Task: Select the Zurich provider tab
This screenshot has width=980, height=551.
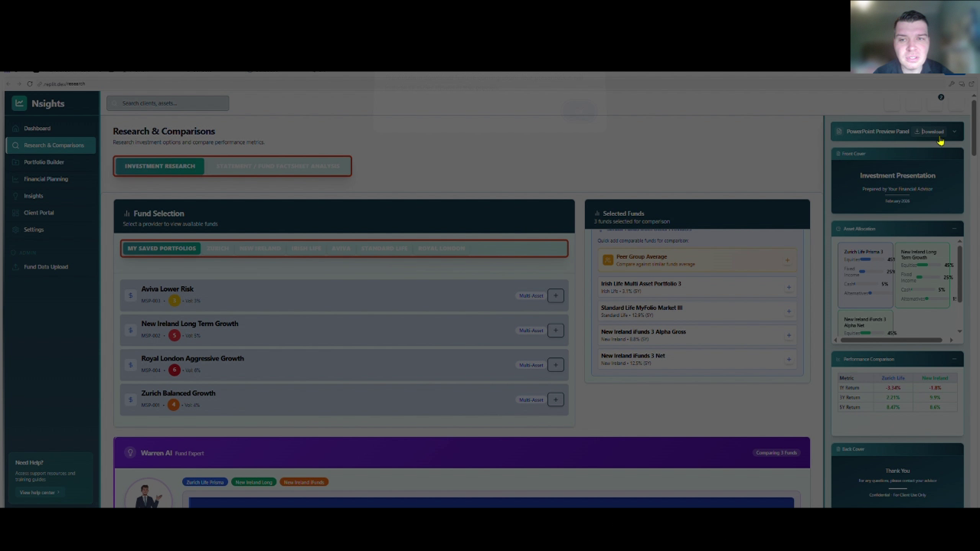Action: (x=217, y=249)
